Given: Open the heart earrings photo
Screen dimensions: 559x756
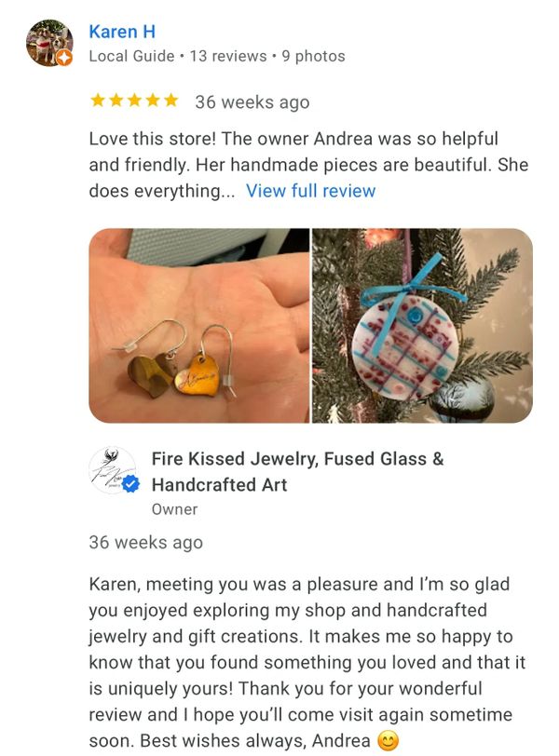Looking at the screenshot, I should (x=199, y=326).
